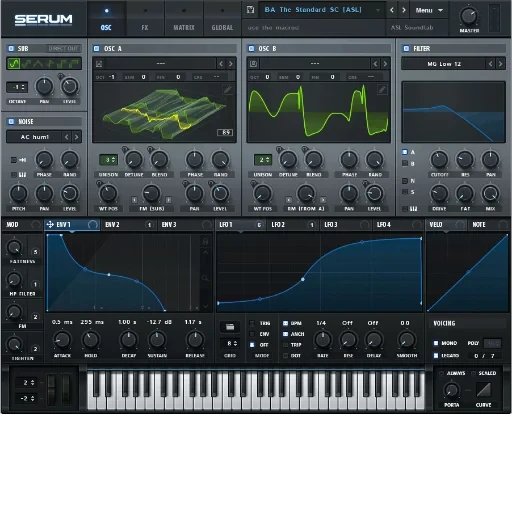Click the DIRECT OUT button
The width and height of the screenshot is (512, 512).
click(63, 49)
